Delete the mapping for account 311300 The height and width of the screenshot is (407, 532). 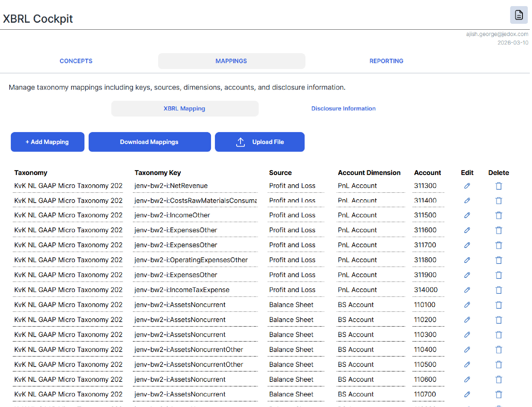coord(498,186)
